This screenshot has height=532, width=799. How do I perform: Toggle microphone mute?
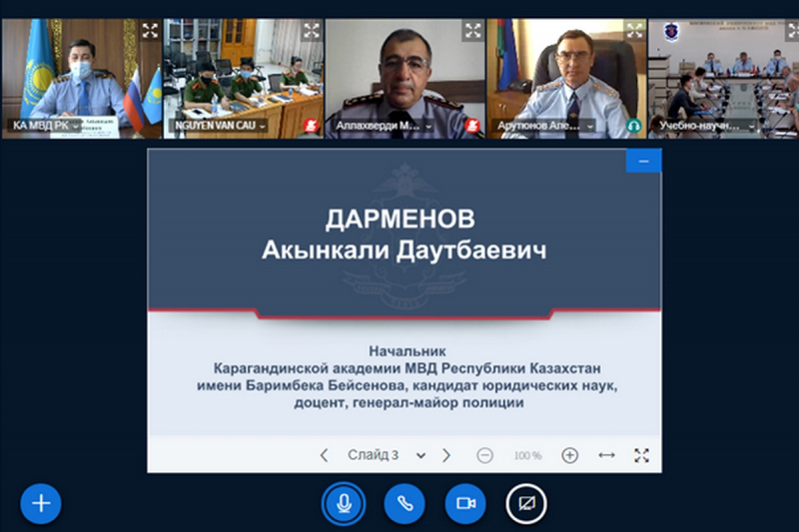344,504
